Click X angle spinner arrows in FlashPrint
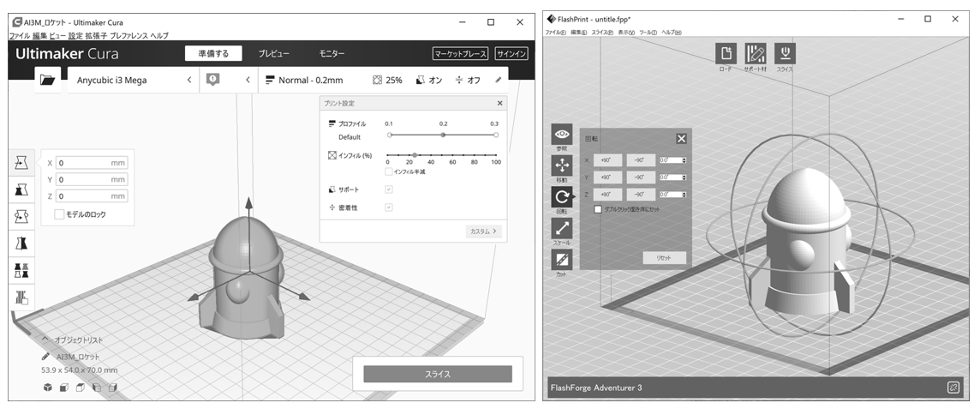Image resolution: width=980 pixels, height=415 pixels. click(684, 160)
